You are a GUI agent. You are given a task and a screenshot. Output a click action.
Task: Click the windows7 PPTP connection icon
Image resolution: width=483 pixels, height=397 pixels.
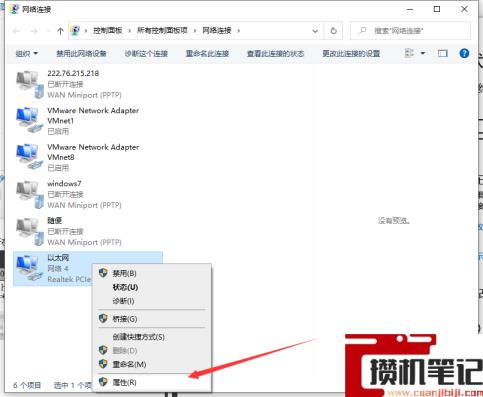tap(29, 195)
